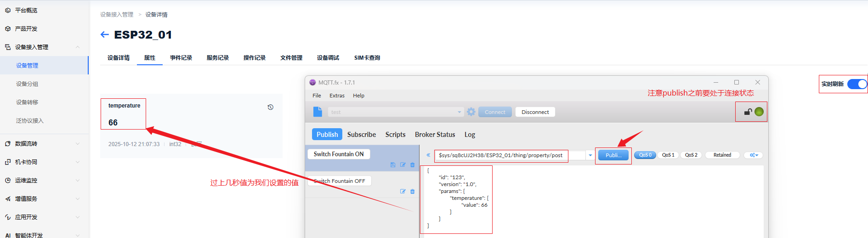The image size is (868, 238).
Task: Click the 产品开发 cube icon
Action: pos(8,28)
